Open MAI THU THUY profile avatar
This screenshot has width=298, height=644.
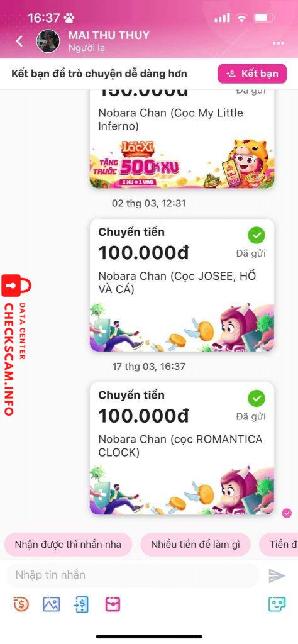[x=48, y=41]
